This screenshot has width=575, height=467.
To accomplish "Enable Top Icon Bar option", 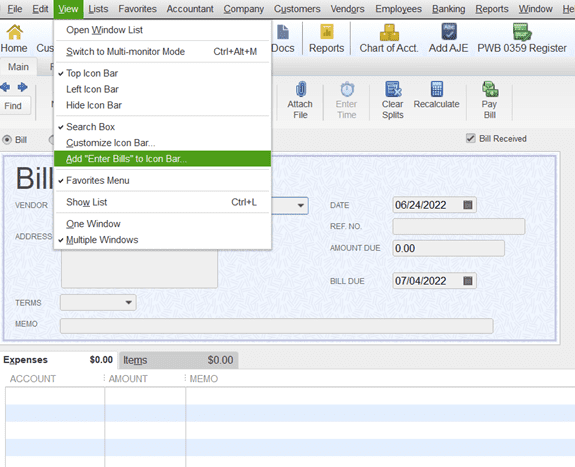I will coord(162,73).
